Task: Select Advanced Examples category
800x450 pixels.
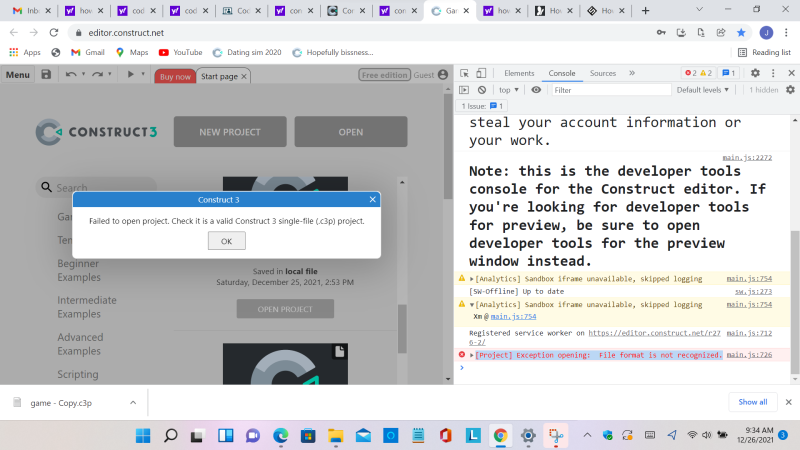Action: coord(80,344)
